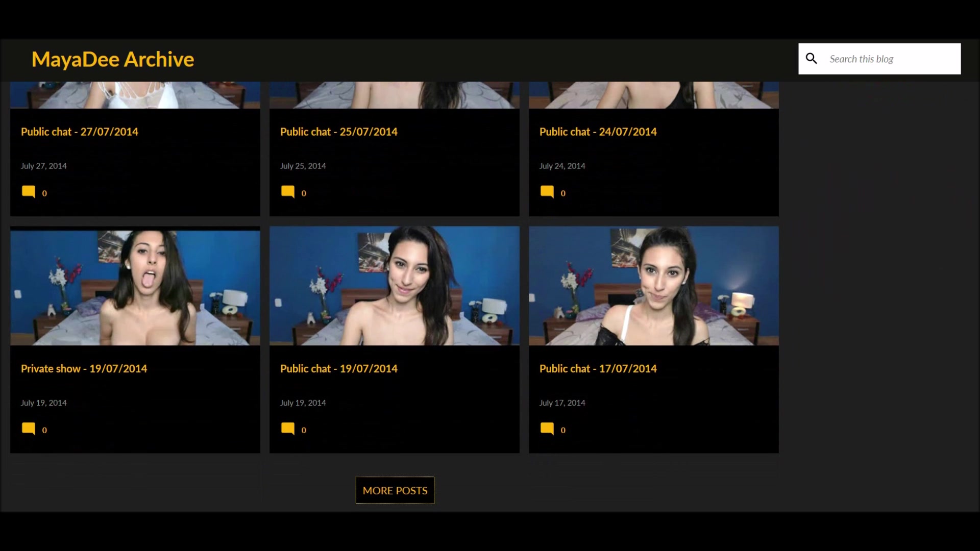Open post titled Public chat - 27/07/2014

click(80, 132)
